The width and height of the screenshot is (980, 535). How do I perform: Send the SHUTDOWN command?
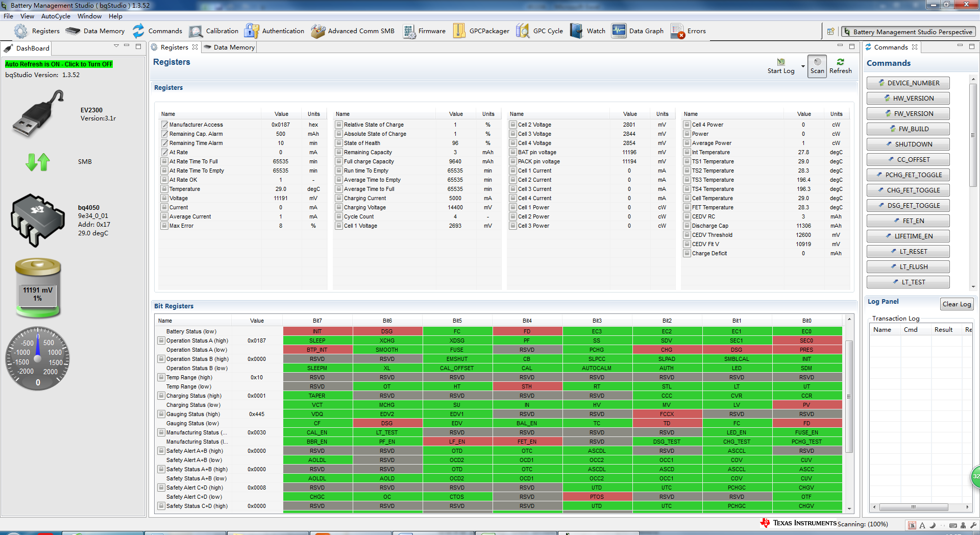pyautogui.click(x=908, y=144)
